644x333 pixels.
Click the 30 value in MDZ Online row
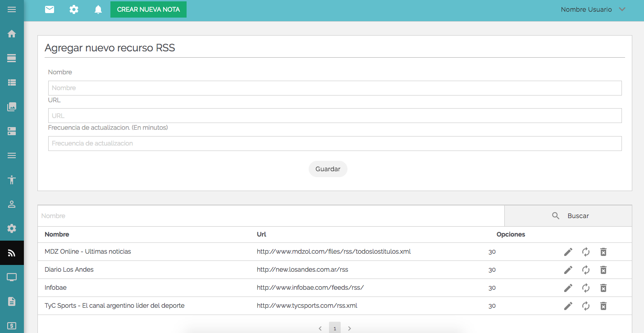[x=492, y=252]
